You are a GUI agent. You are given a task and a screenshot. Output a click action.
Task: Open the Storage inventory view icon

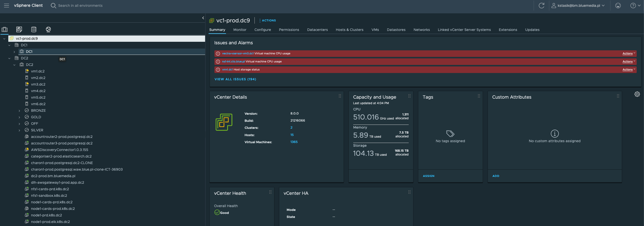(34, 29)
